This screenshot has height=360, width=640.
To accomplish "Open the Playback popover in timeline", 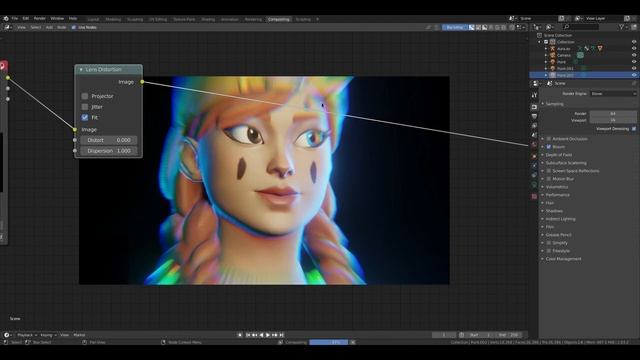I will 27,335.
